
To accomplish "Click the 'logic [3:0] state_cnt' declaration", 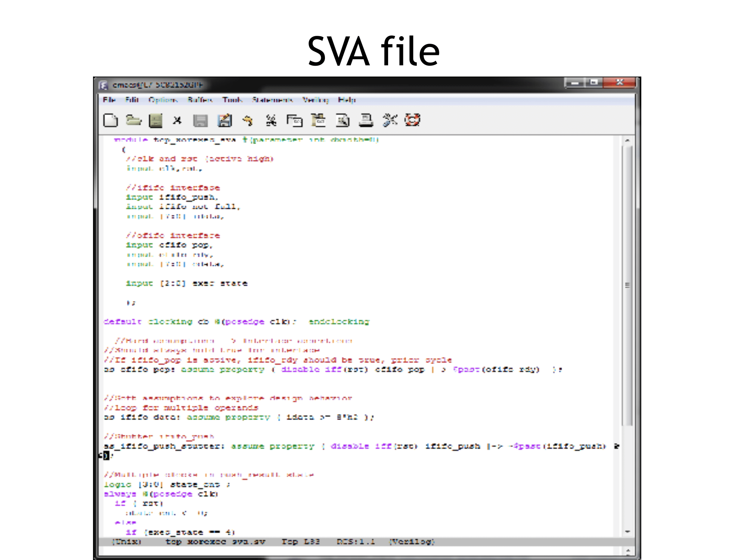I will [x=167, y=485].
